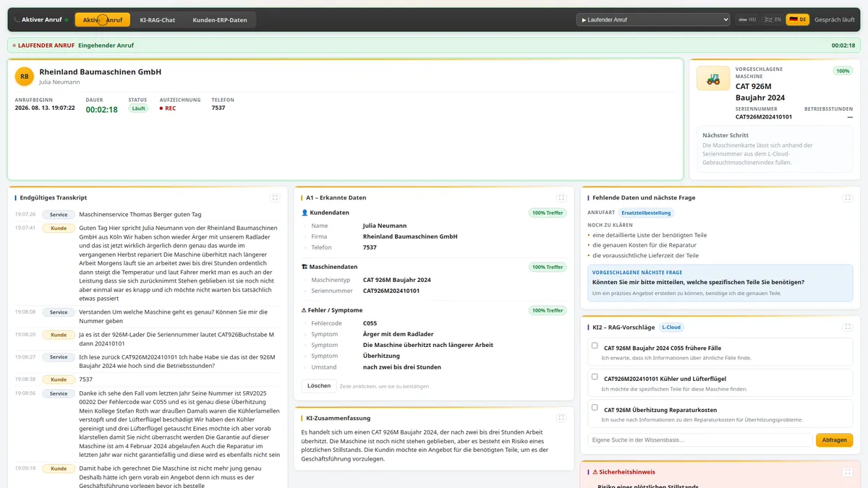Select the Symptom row Überhitzung
The width and height of the screenshot is (868, 488).
434,356
